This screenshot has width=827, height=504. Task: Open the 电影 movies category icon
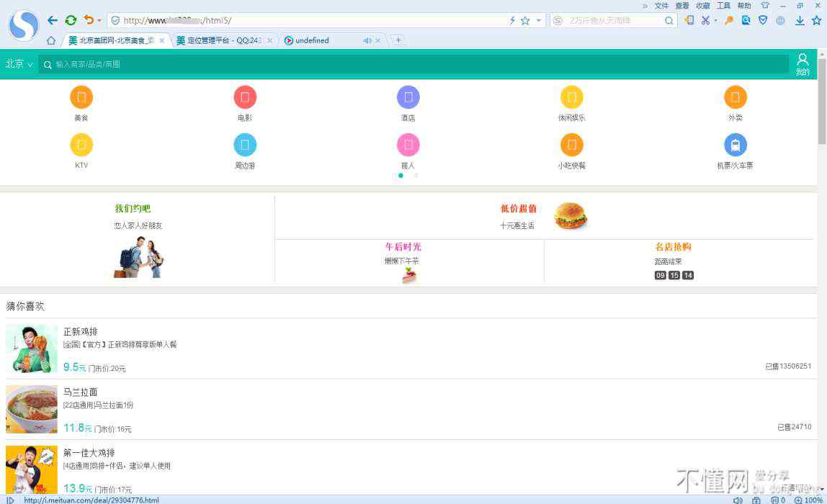coord(245,97)
